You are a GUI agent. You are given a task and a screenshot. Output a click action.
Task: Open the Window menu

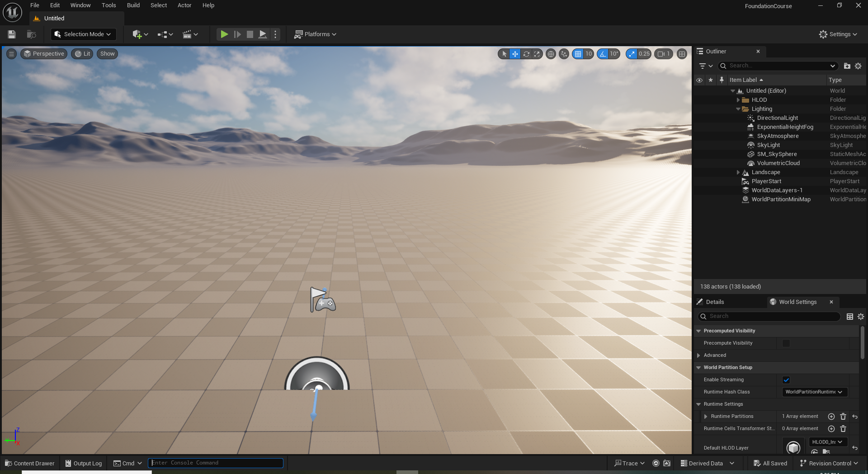tap(80, 5)
